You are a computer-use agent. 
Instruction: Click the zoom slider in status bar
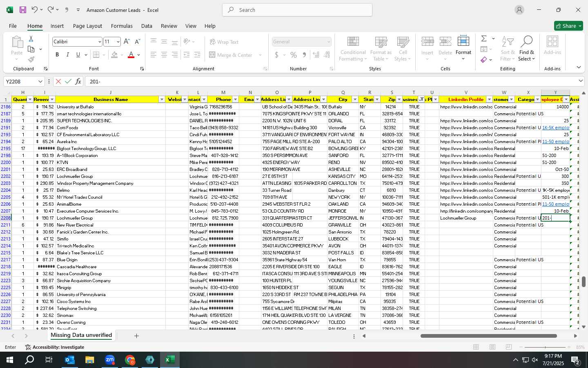click(x=546, y=347)
